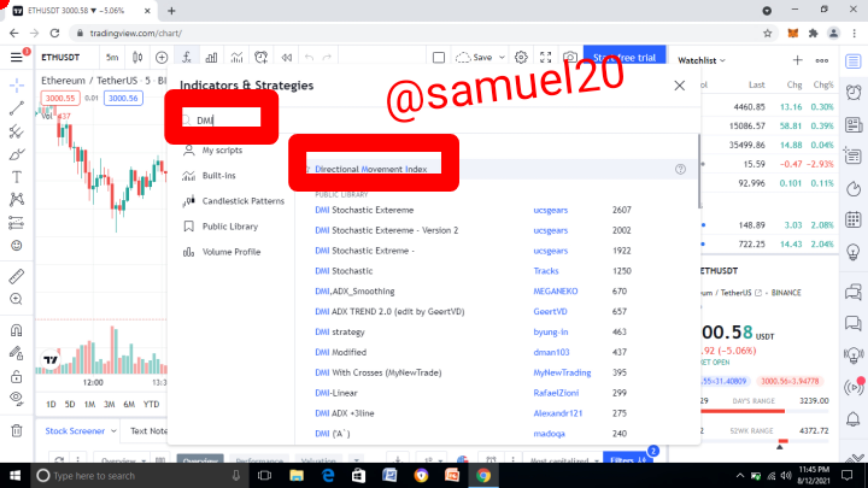Open the Save dropdown arrow
The image size is (868, 488).
[x=502, y=57]
